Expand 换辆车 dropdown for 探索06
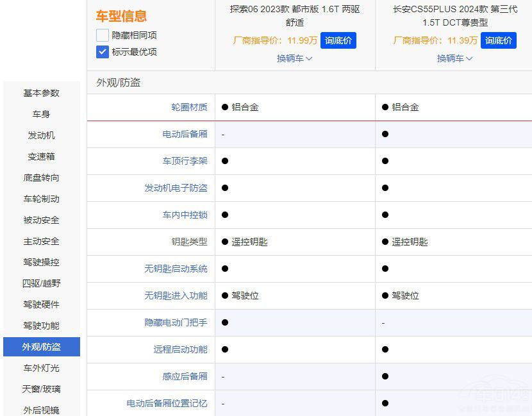The height and width of the screenshot is (416, 532). [x=294, y=58]
